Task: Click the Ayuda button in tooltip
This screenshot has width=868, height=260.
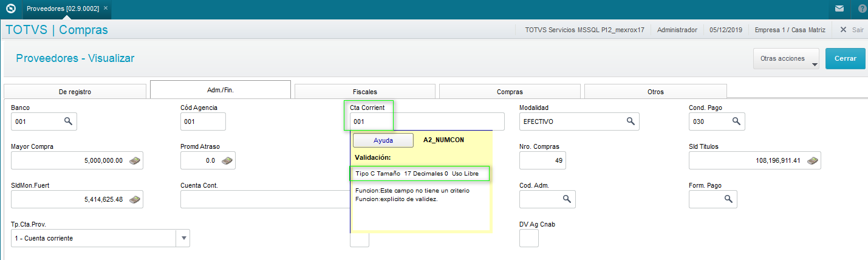Action: [x=383, y=140]
